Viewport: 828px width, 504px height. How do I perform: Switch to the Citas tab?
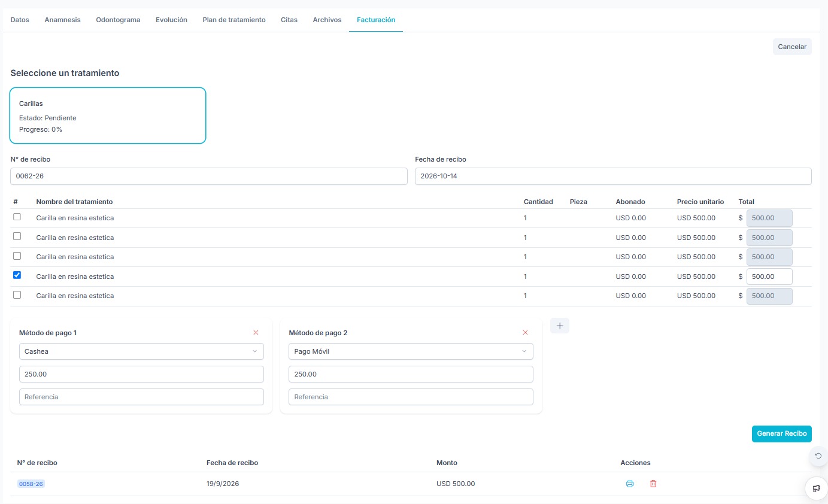[x=289, y=20]
